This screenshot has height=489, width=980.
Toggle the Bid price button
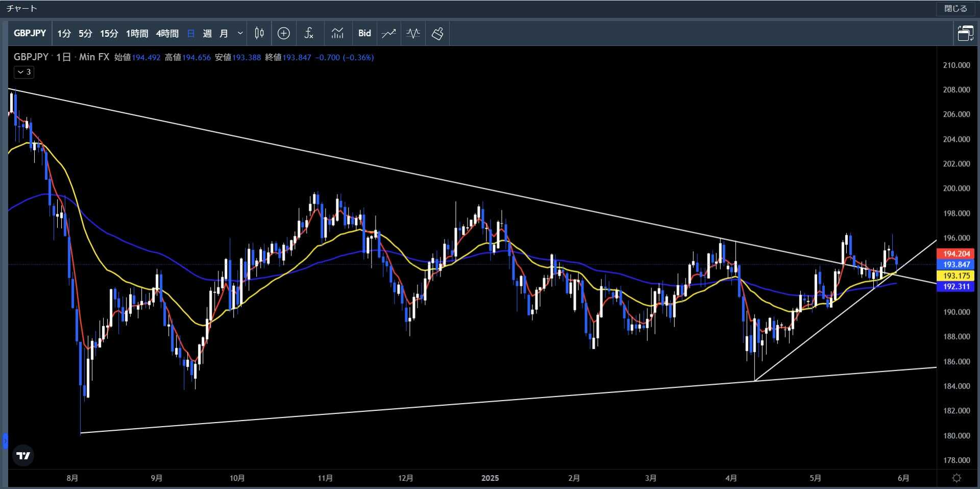coord(364,33)
